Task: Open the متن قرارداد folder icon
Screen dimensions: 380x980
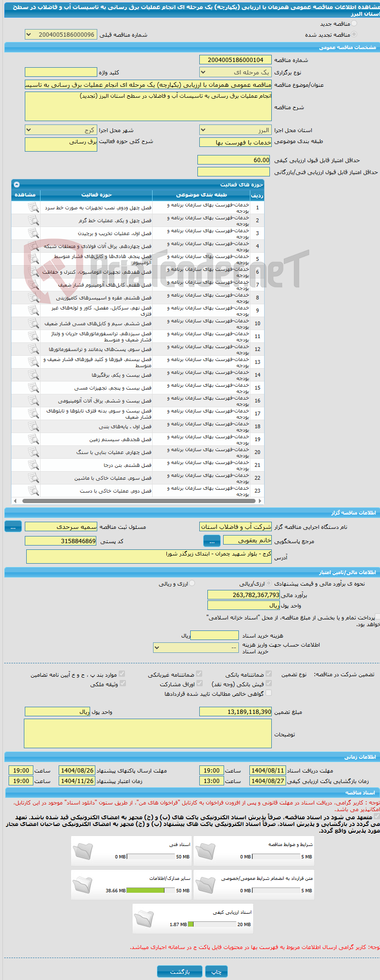Action: (x=205, y=885)
